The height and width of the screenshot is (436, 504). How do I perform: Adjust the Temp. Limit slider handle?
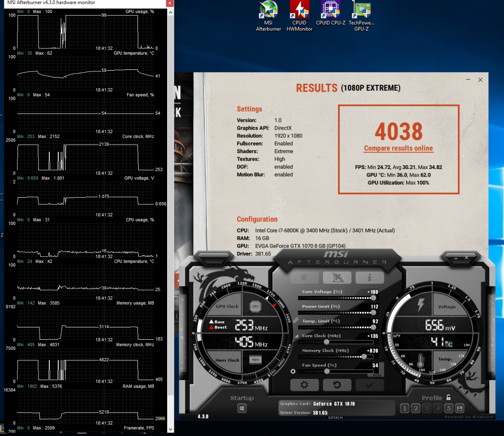[373, 327]
